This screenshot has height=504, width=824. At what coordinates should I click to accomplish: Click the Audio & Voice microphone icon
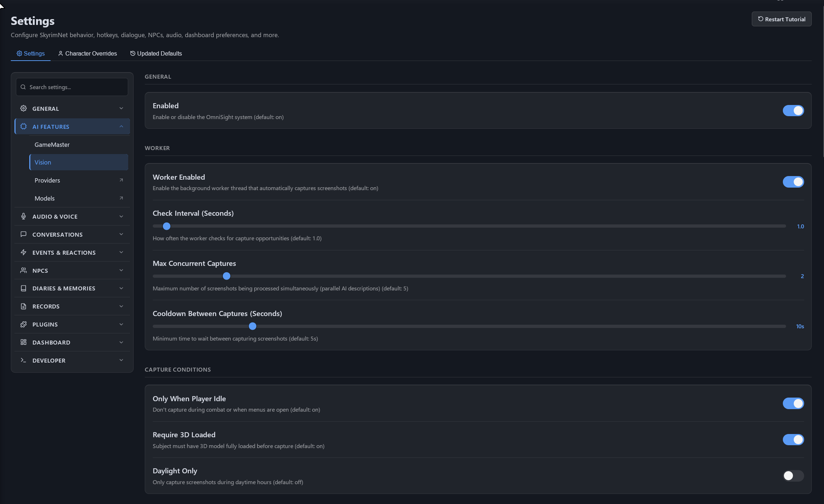click(23, 216)
